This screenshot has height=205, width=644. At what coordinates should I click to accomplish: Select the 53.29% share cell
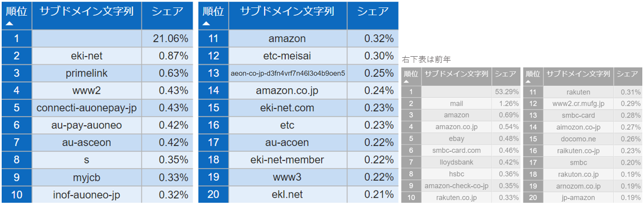506,92
